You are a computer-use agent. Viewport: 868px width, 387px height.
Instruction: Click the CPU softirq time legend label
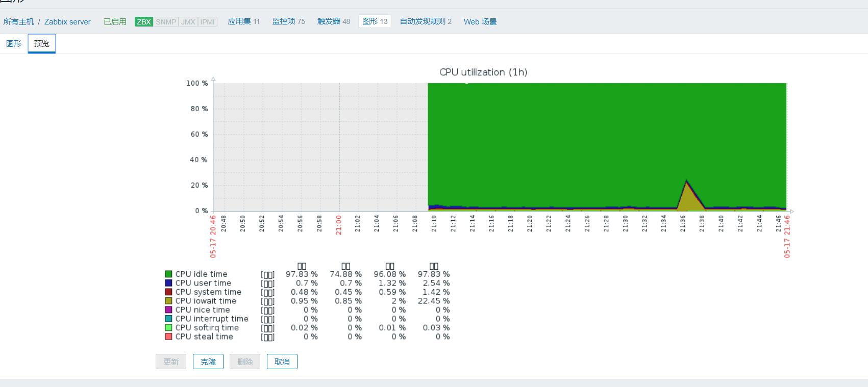click(207, 328)
